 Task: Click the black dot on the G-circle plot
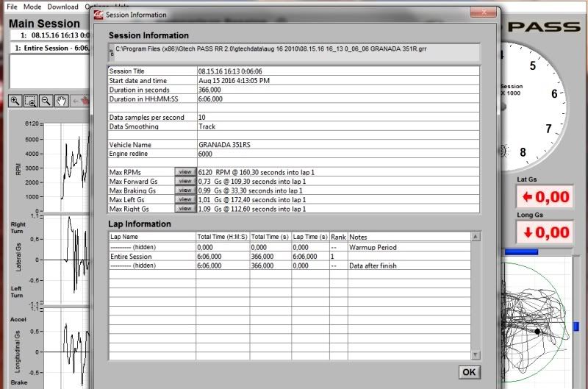pyautogui.click(x=537, y=332)
